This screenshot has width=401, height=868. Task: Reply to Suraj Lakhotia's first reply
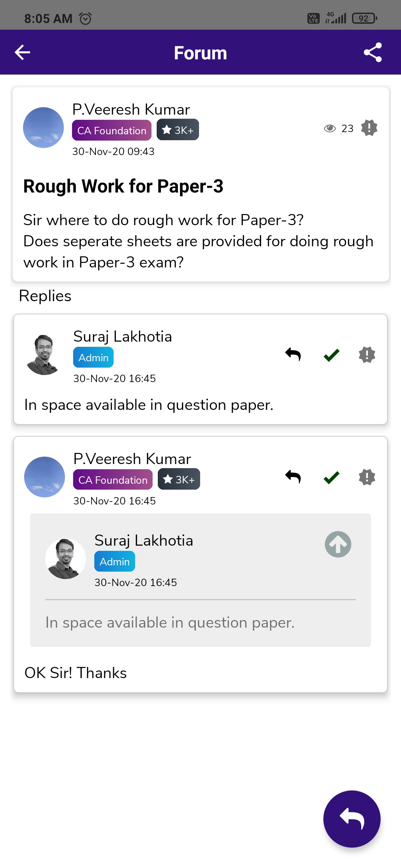click(293, 355)
